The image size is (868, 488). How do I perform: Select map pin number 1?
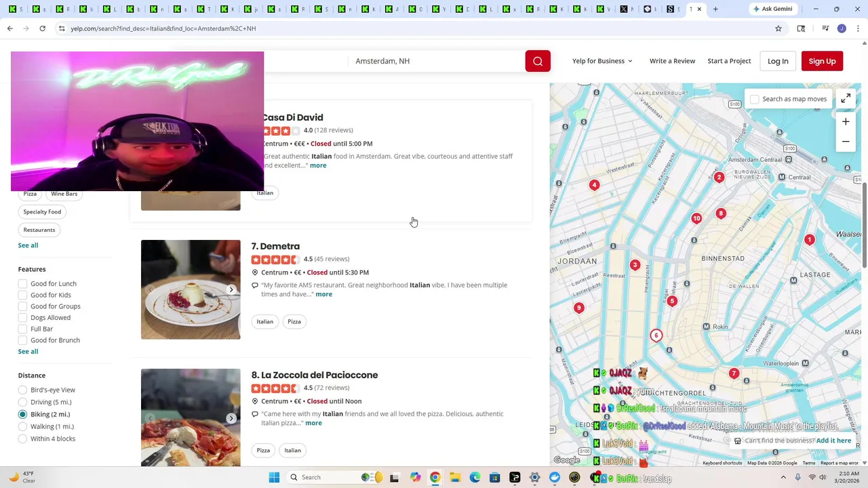(809, 240)
